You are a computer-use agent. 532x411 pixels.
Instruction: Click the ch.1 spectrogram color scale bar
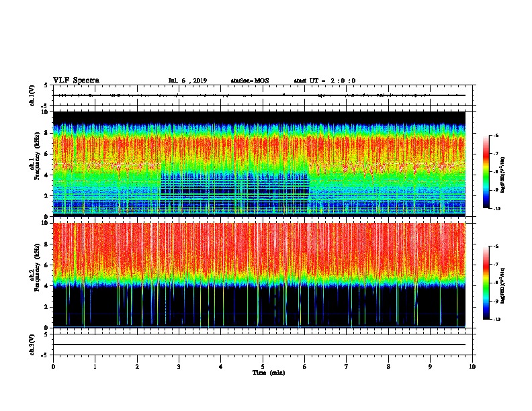(x=486, y=172)
